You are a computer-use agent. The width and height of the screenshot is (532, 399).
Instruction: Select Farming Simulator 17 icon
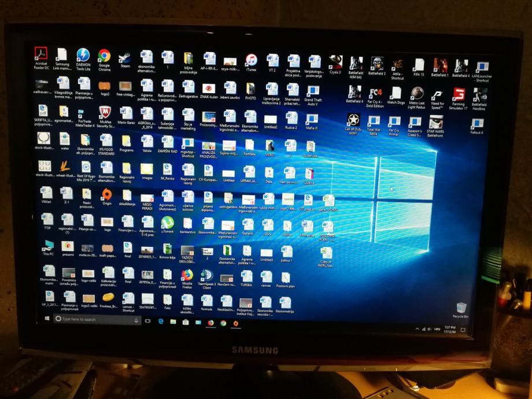coord(459,98)
